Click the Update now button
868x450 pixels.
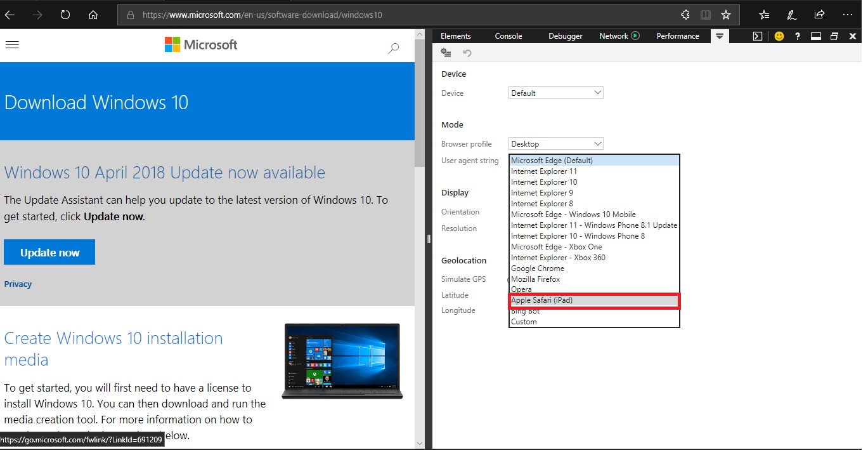49,252
